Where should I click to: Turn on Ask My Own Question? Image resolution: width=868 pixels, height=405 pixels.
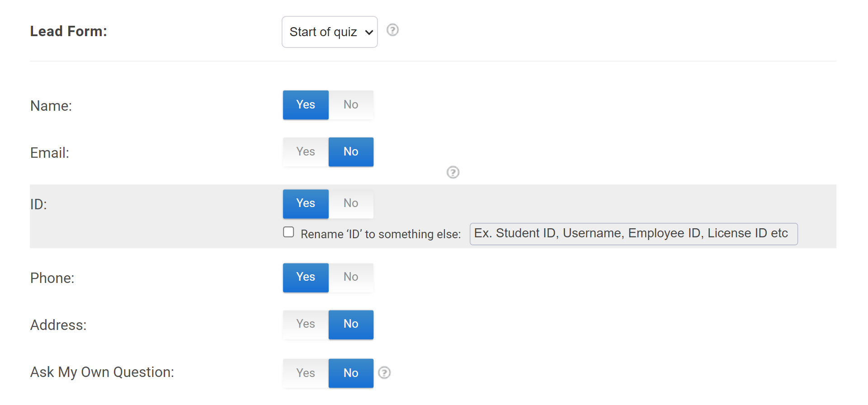click(x=306, y=373)
